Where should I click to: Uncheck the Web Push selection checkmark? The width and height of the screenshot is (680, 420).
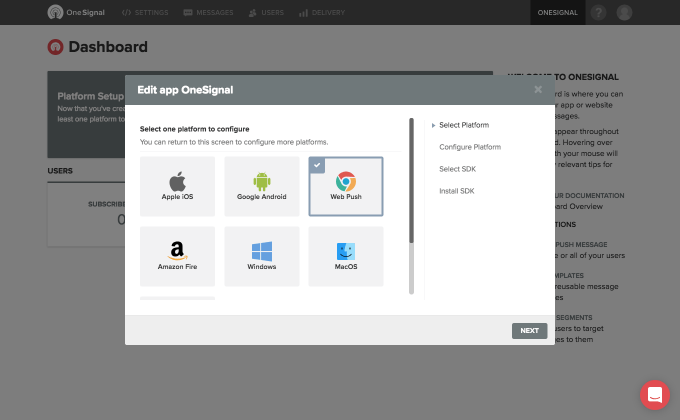[317, 165]
